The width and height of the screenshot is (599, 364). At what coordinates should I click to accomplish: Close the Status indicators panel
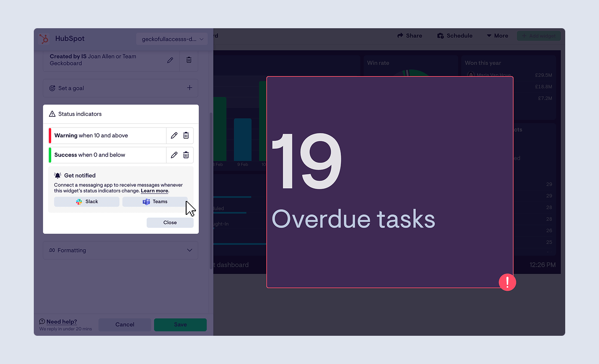(170, 222)
